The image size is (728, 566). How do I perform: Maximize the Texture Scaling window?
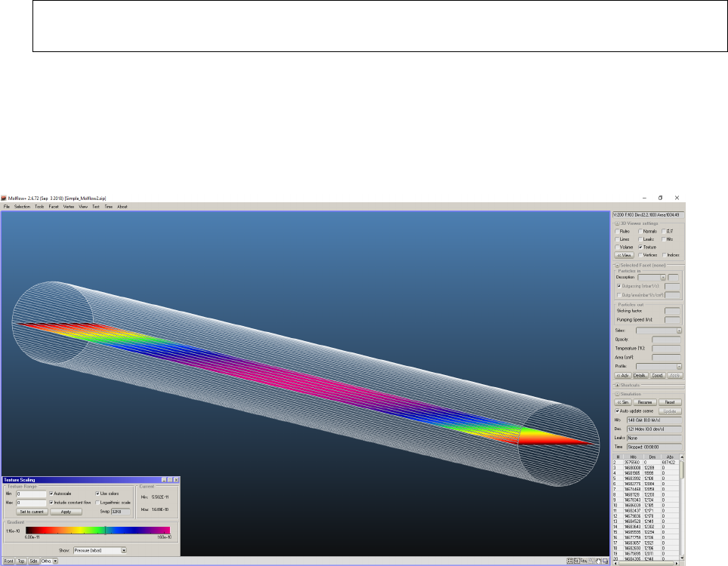click(170, 480)
